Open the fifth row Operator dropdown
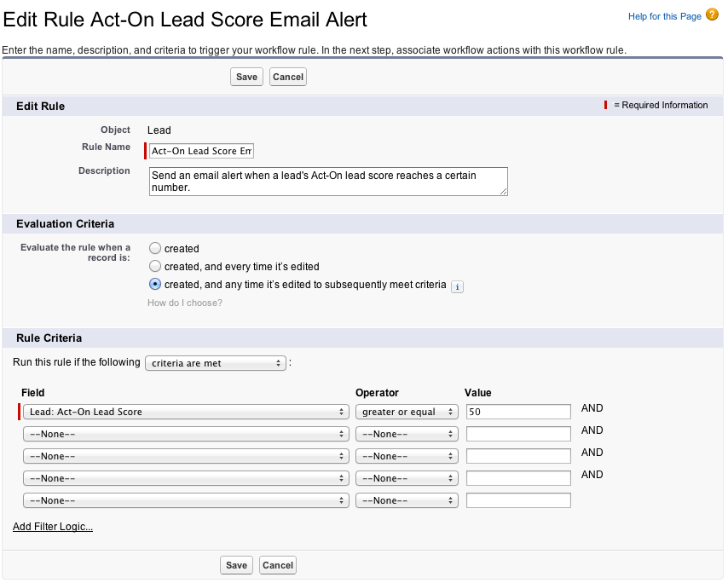This screenshot has width=728, height=583. coord(407,500)
